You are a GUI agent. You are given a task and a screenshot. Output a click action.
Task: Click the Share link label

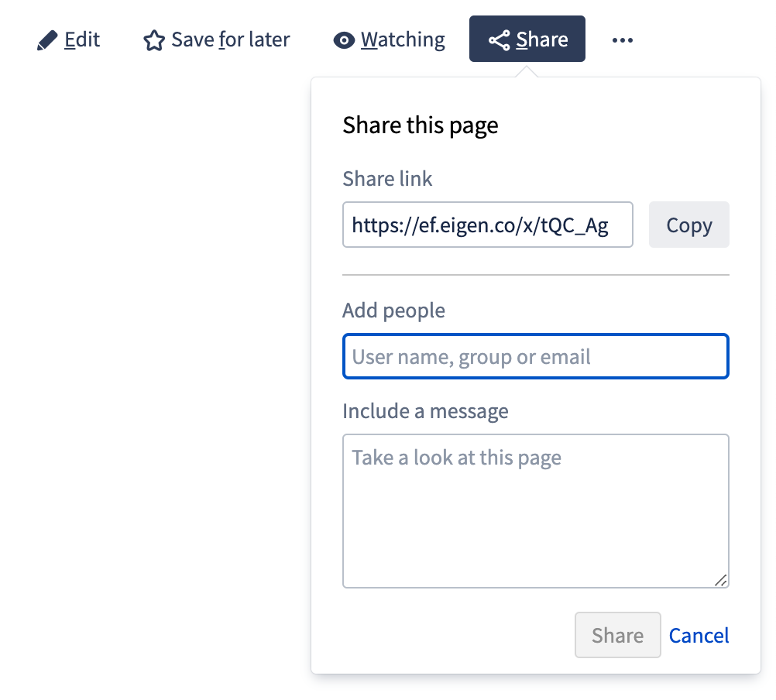387,179
